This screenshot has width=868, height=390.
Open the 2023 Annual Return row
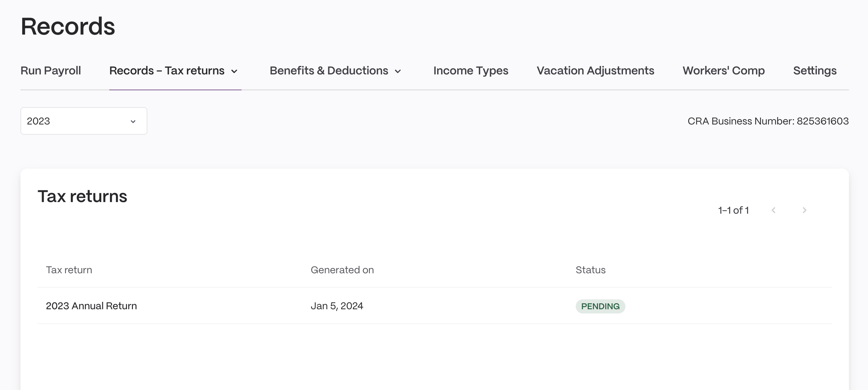tap(434, 306)
